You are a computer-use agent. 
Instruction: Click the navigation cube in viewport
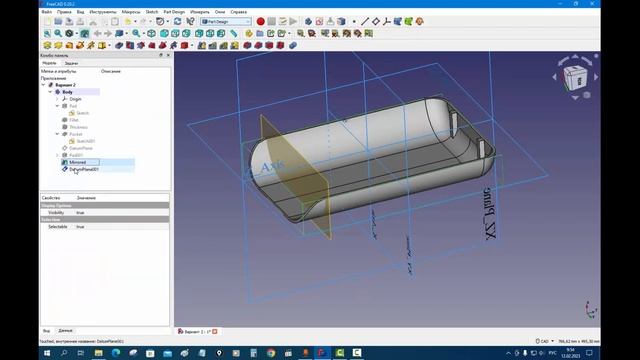pos(576,77)
